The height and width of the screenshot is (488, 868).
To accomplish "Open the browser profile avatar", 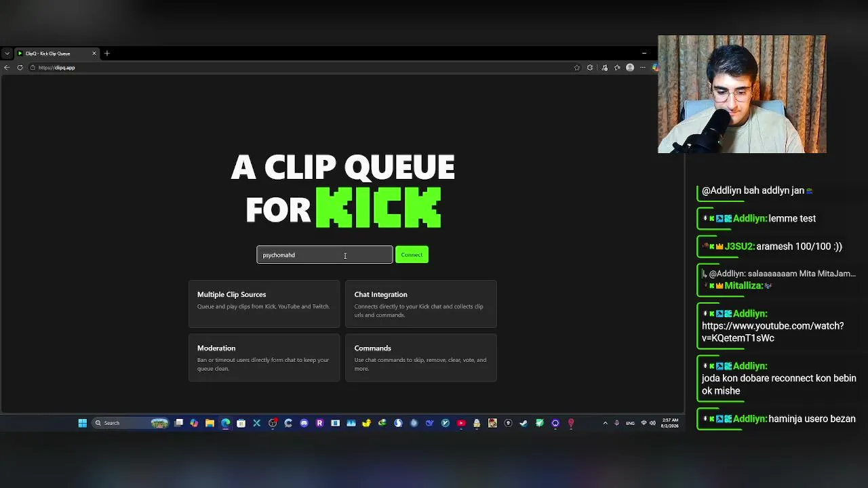I will (x=630, y=68).
